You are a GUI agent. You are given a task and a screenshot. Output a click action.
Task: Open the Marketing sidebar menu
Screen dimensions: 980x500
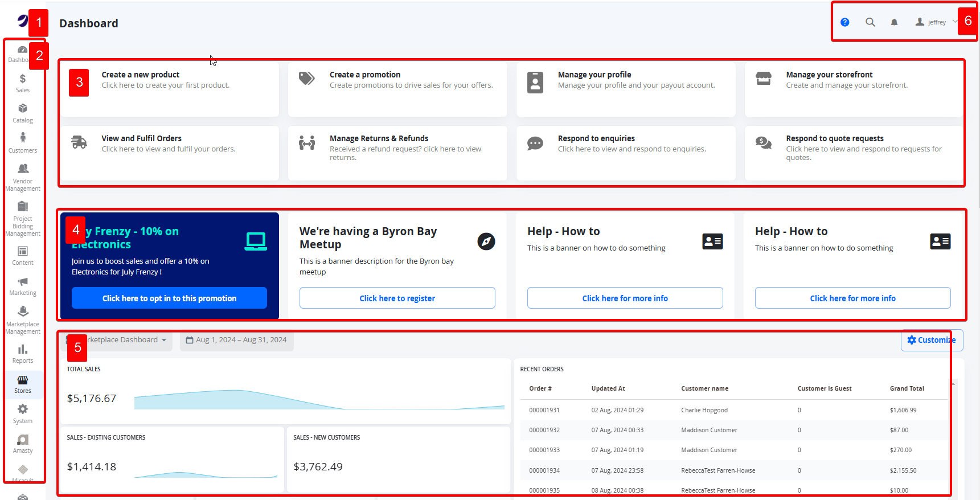[x=23, y=286]
